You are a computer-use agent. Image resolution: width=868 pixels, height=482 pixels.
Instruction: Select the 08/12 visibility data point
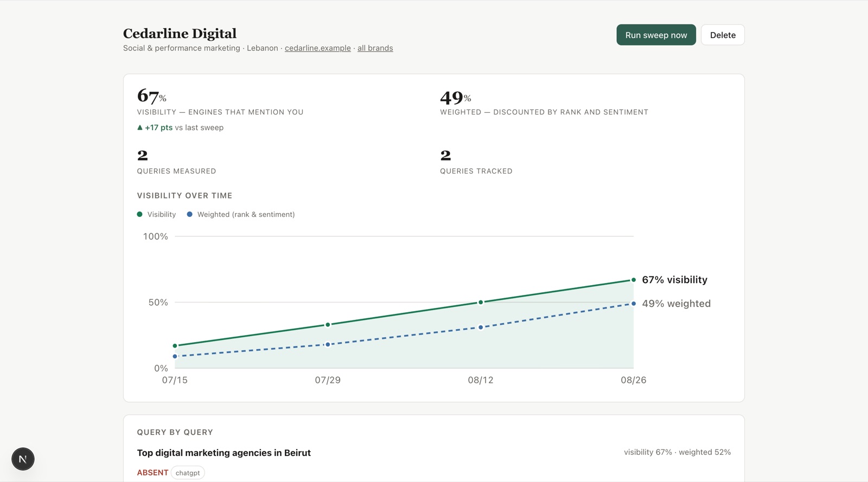[x=481, y=302]
